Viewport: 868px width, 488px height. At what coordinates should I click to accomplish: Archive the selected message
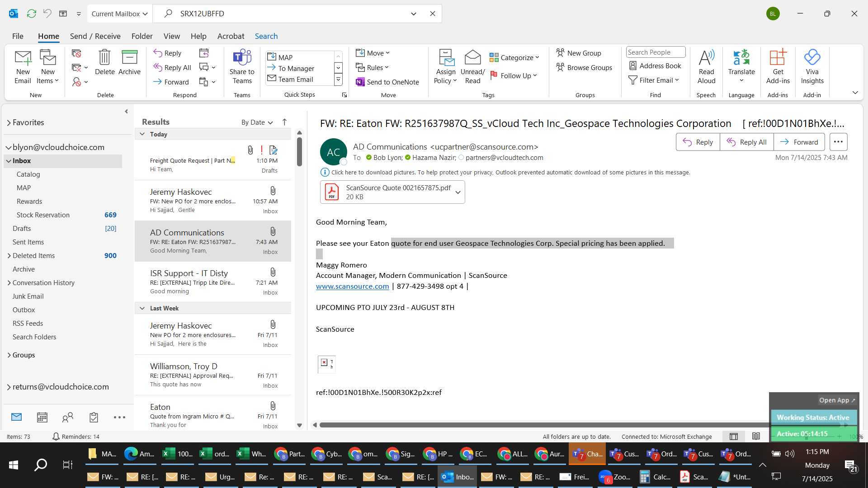tap(129, 62)
